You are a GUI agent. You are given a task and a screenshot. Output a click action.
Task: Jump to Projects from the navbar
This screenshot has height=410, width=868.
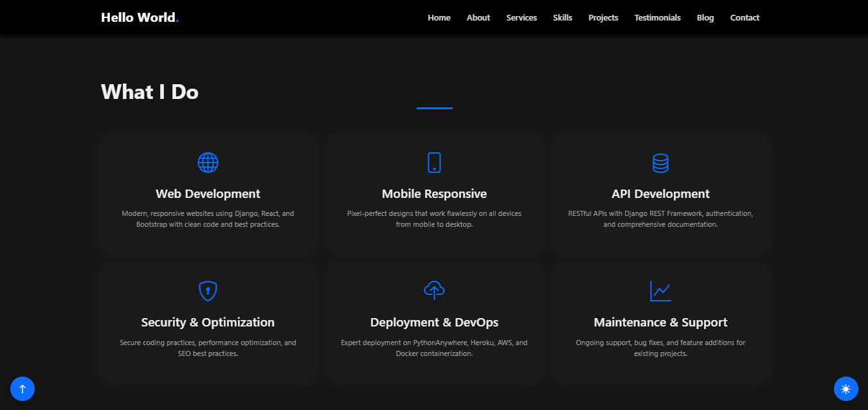tap(603, 17)
